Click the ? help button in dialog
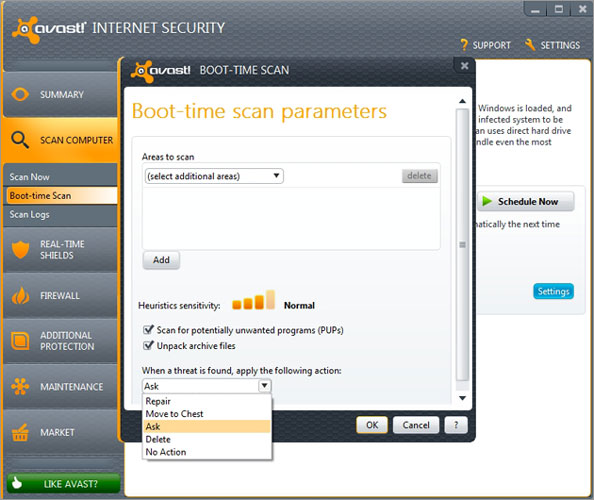 click(x=456, y=425)
